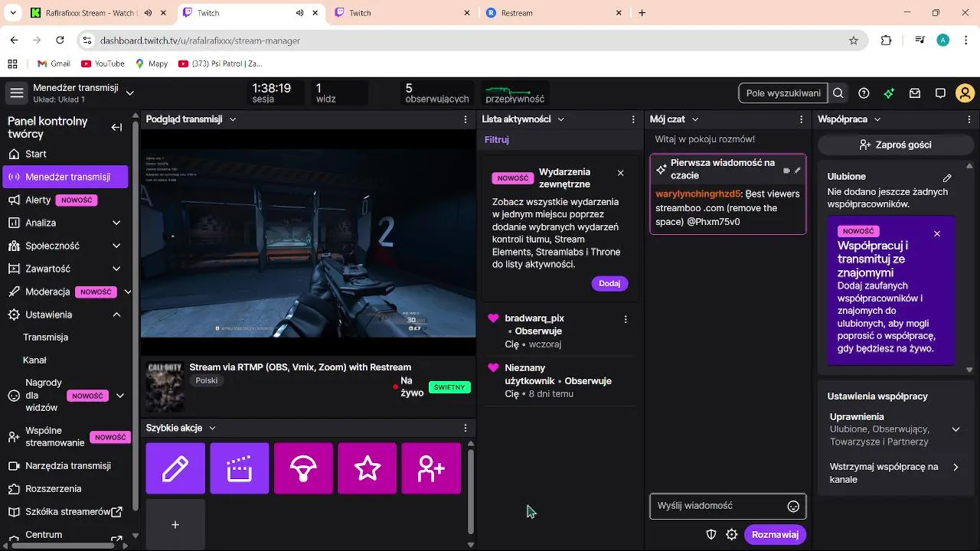The image size is (980, 551).
Task: Select Menedżer transmisji in the sidebar
Action: (x=66, y=177)
